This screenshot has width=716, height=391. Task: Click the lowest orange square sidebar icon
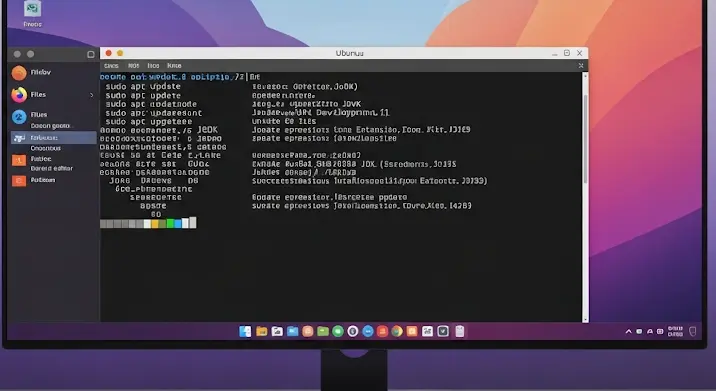tap(19, 181)
